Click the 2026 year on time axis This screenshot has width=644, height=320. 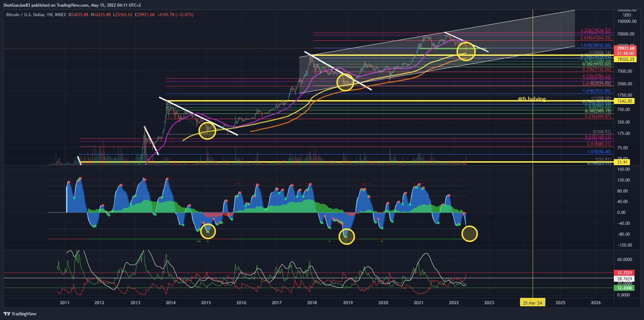(x=596, y=303)
